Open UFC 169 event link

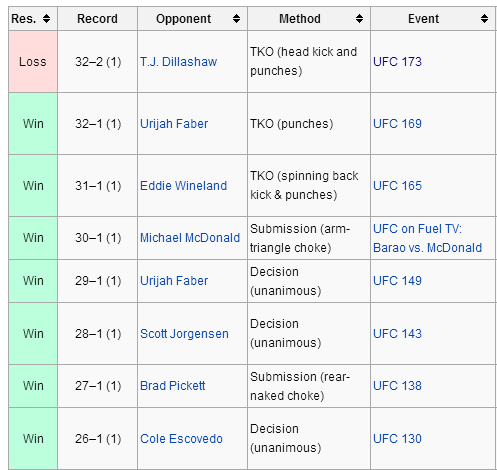coord(397,124)
